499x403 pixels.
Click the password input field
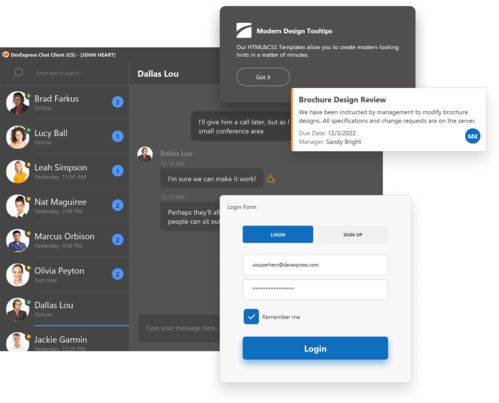click(315, 289)
